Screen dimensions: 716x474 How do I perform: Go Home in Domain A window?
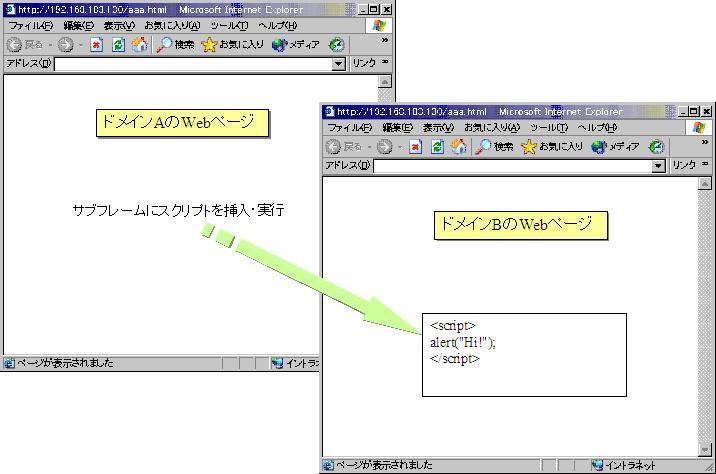pyautogui.click(x=140, y=44)
